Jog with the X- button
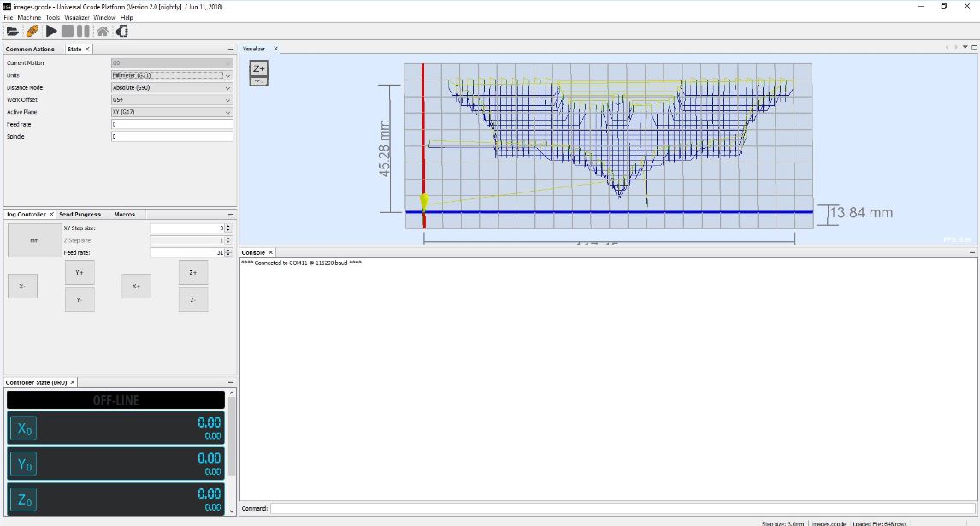This screenshot has height=526, width=980. tap(22, 286)
